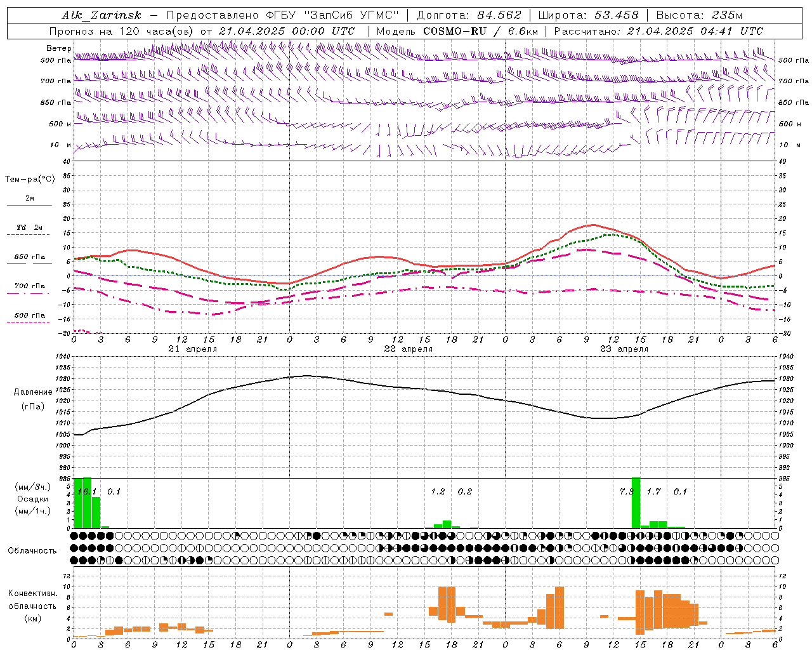Click the latitude value 53.458
Image resolution: width=812 pixels, height=650 pixels.
coord(616,15)
